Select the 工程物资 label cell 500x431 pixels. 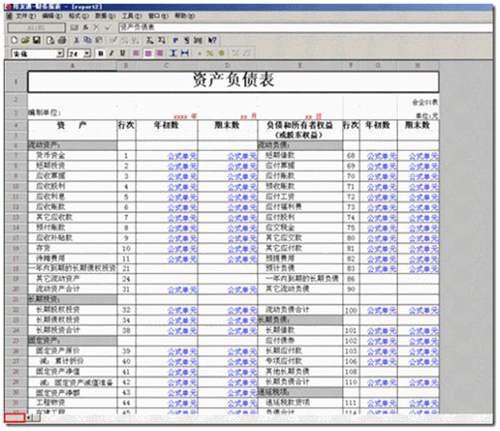point(72,403)
